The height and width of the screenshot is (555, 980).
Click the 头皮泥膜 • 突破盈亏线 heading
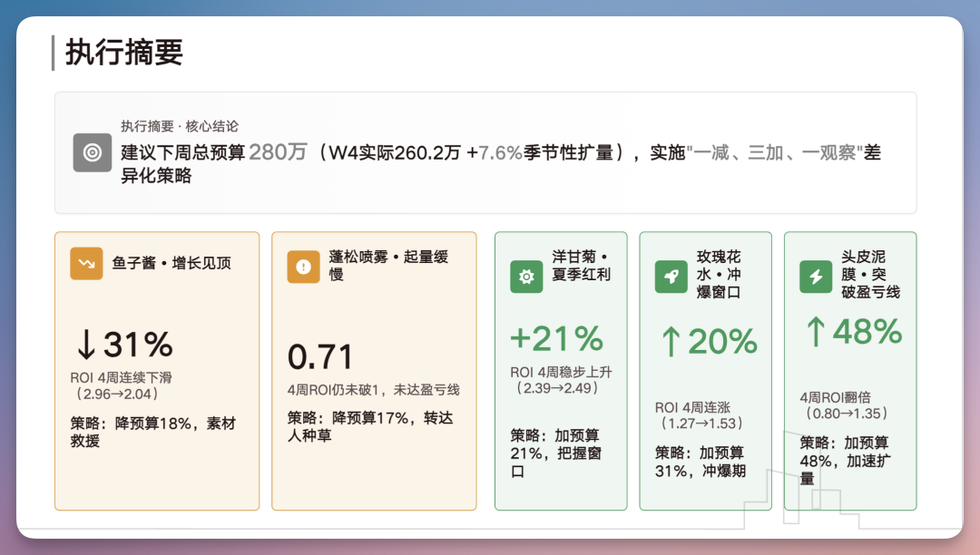870,274
